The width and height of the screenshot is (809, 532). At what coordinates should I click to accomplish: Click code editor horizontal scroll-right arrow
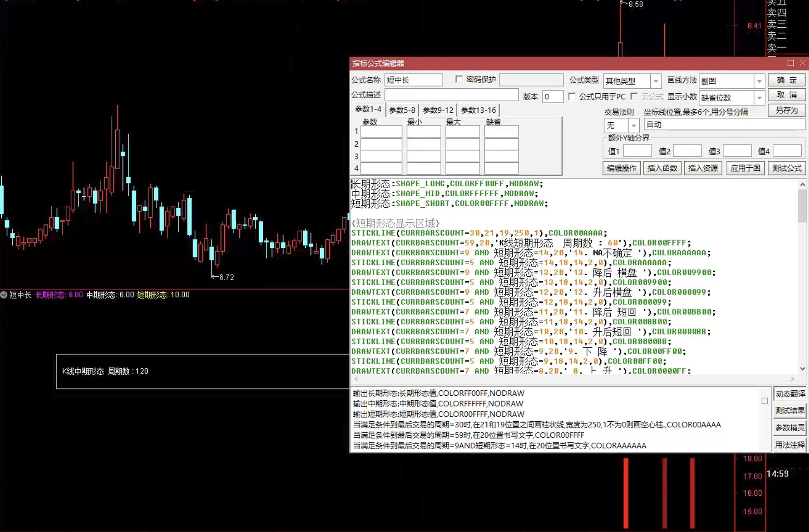(x=792, y=379)
